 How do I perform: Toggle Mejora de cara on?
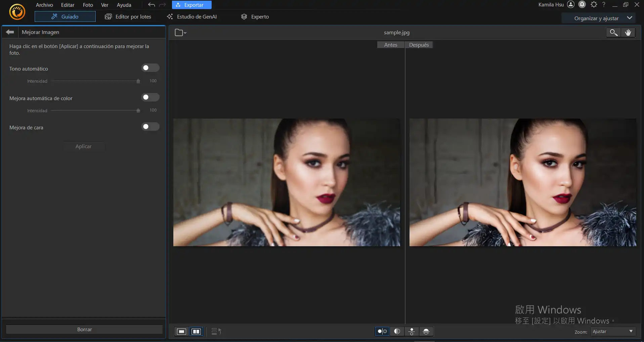pos(150,127)
